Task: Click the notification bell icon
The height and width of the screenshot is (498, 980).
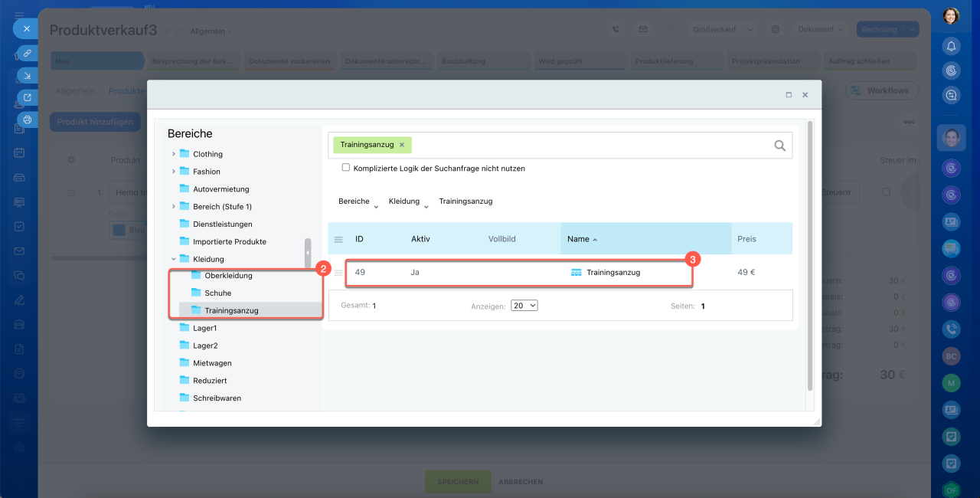Action: click(951, 46)
